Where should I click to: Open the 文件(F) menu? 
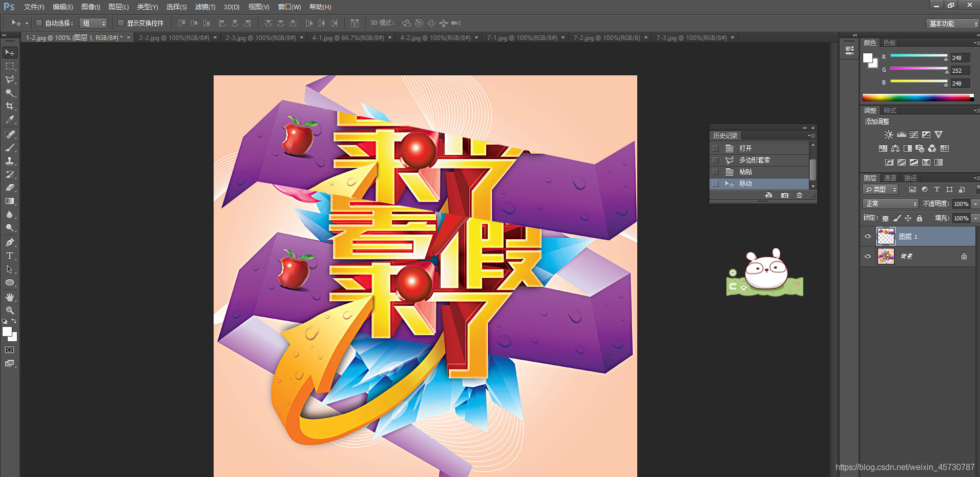click(34, 7)
